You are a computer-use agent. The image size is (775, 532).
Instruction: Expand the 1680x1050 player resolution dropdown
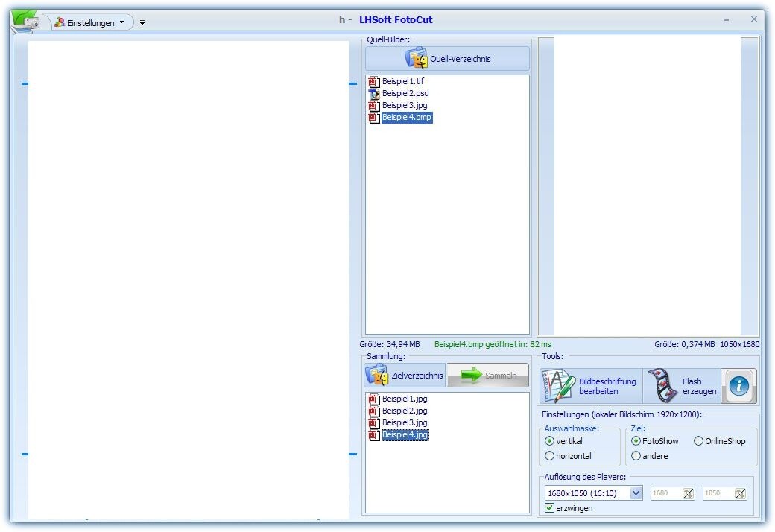coord(636,493)
